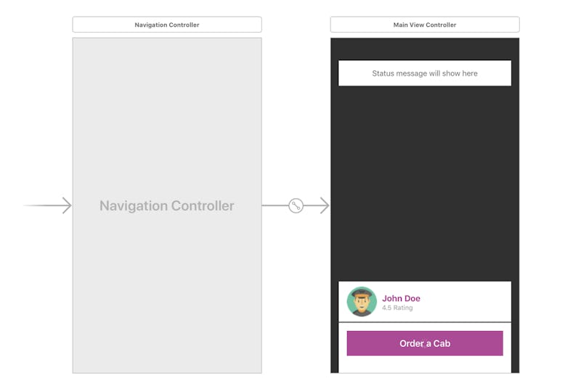Select the dark area between status box and driver card

click(x=425, y=181)
